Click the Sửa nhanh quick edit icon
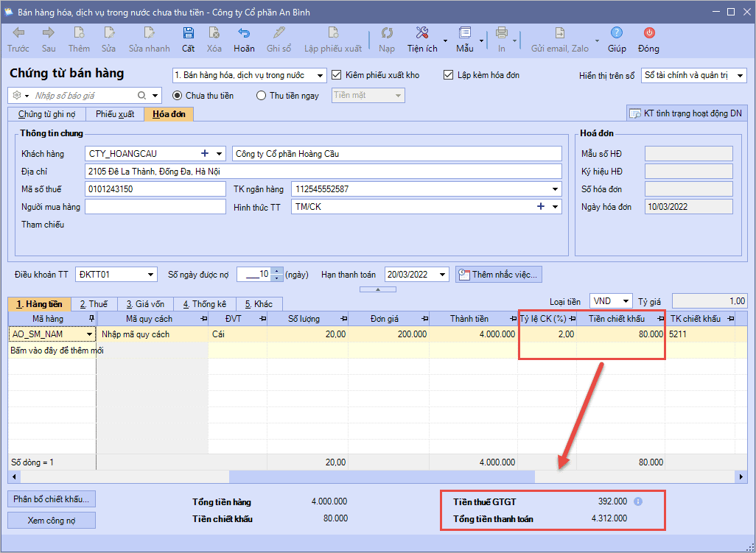Screen dimensions: 756x553 [149, 32]
